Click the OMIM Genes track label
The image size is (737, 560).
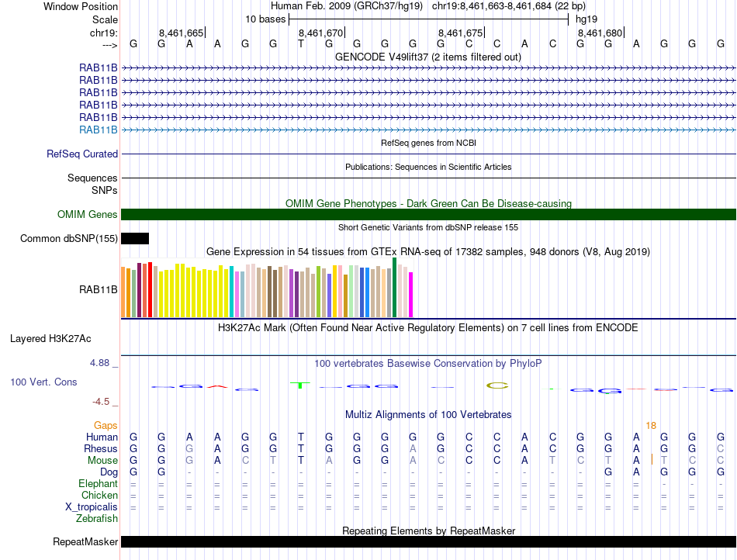click(x=88, y=215)
